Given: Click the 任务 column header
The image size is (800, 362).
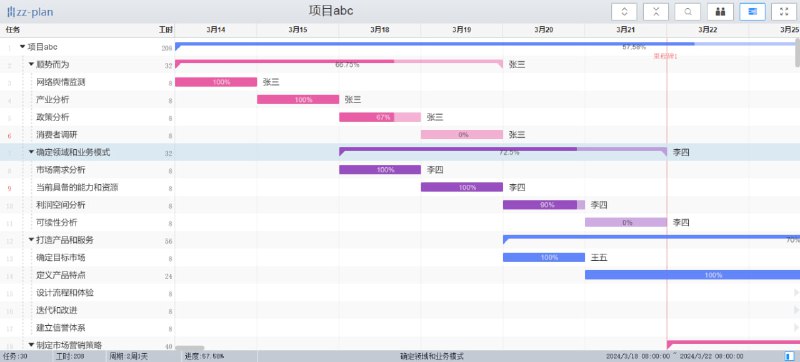Looking at the screenshot, I should [13, 30].
